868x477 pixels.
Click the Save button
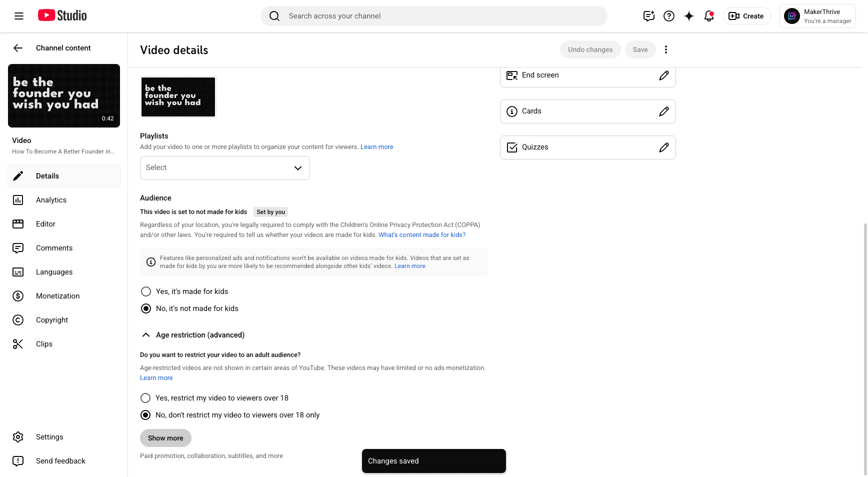tap(640, 49)
